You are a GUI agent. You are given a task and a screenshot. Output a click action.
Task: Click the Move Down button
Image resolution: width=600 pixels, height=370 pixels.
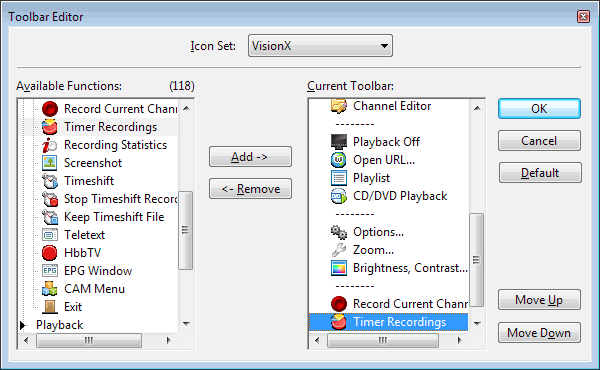[x=539, y=333]
